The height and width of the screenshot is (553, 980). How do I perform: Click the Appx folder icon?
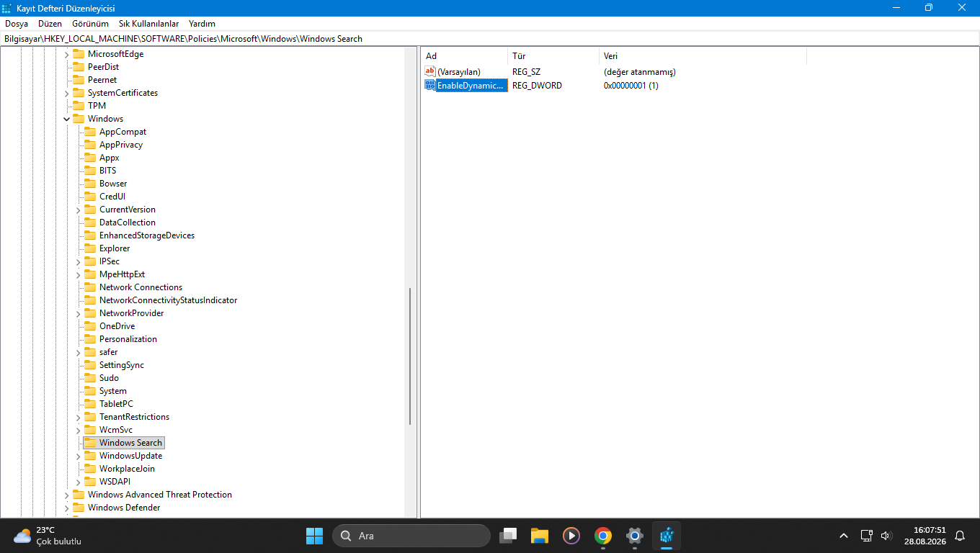[89, 158]
